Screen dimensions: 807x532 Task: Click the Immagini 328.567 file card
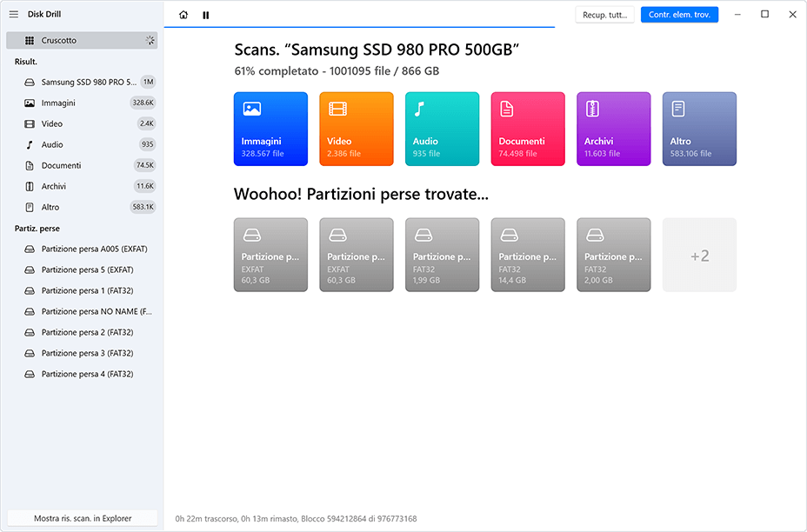pyautogui.click(x=270, y=129)
